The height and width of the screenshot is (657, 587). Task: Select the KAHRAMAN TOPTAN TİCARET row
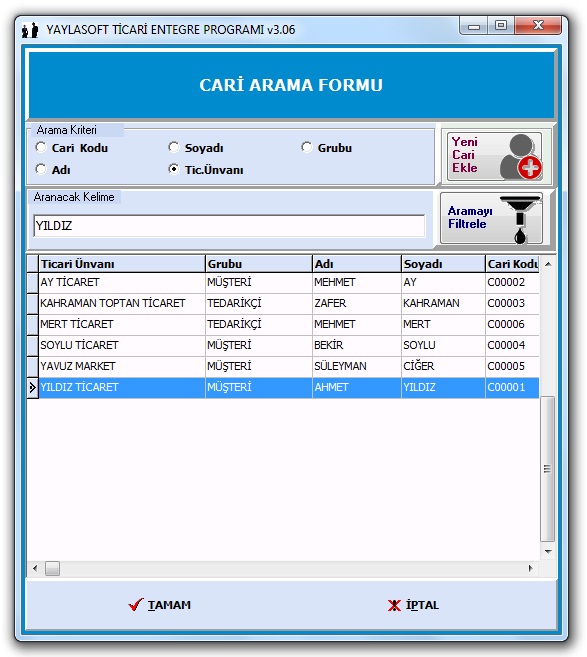[x=283, y=303]
